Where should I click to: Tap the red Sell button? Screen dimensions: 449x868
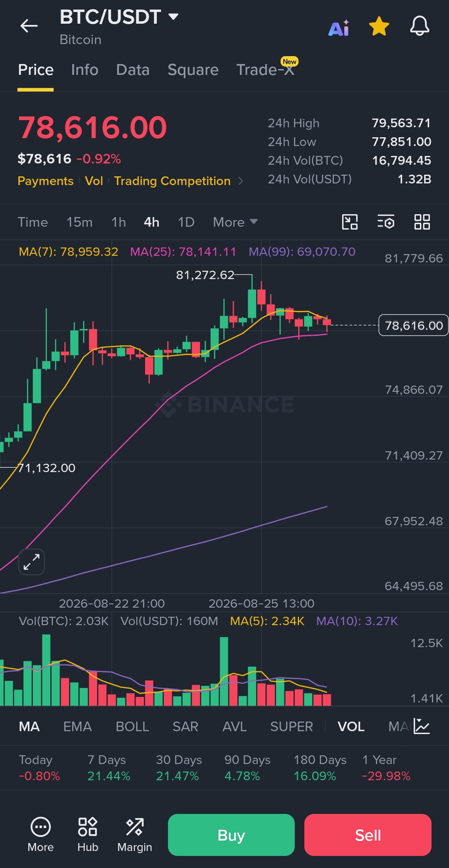click(x=368, y=835)
